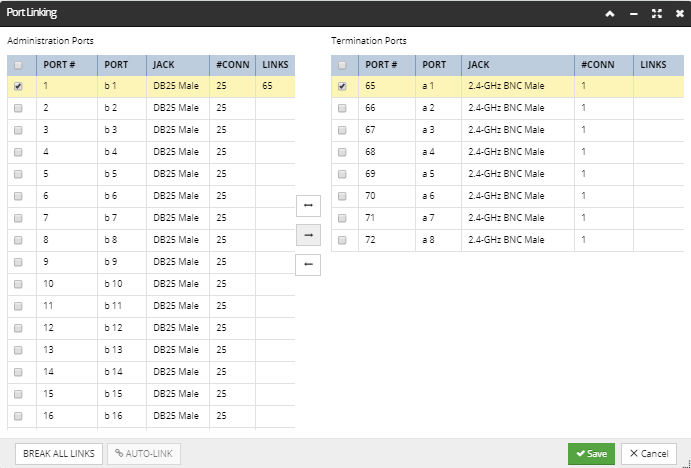
Task: Select port name 'b 14' cell
Action: (x=122, y=372)
